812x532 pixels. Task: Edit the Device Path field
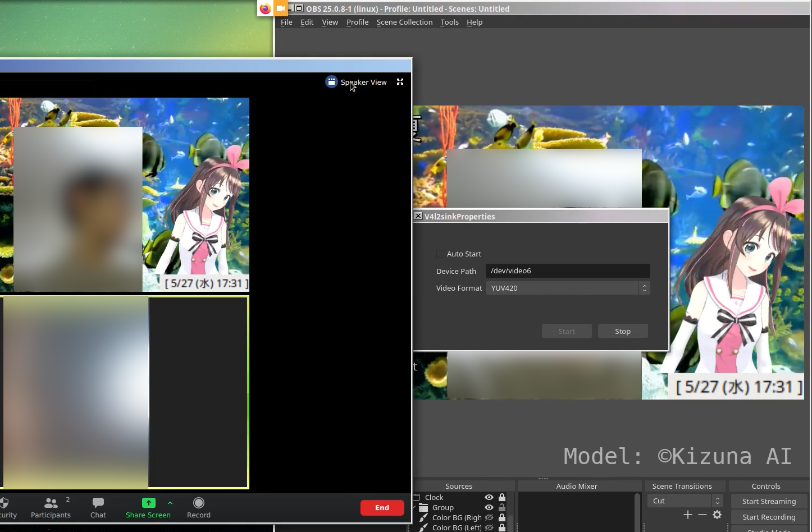(x=568, y=270)
